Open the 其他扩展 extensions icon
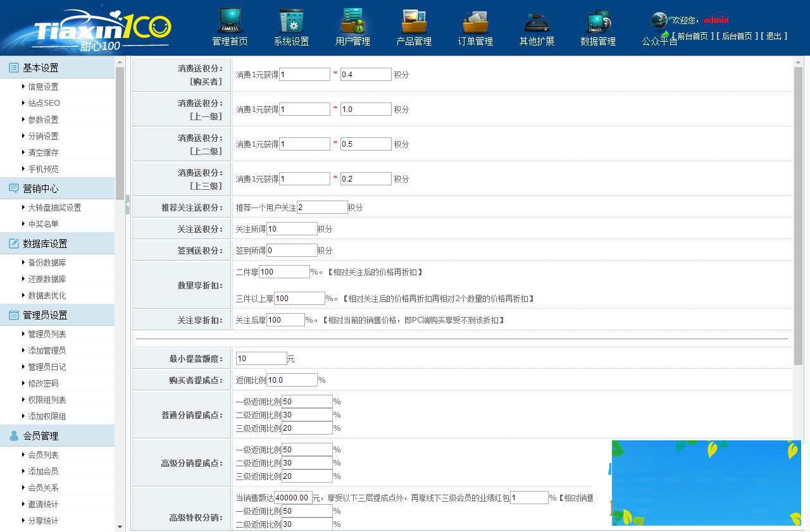The height and width of the screenshot is (532, 810). (x=536, y=27)
